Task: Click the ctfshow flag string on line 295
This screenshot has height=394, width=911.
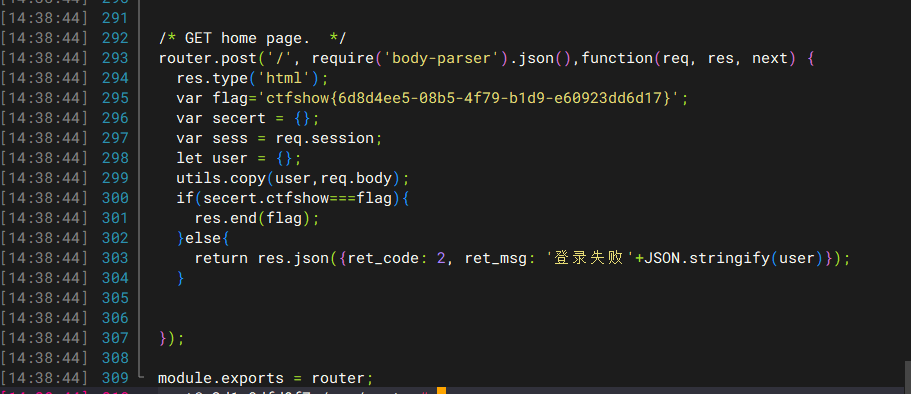Action: point(473,98)
